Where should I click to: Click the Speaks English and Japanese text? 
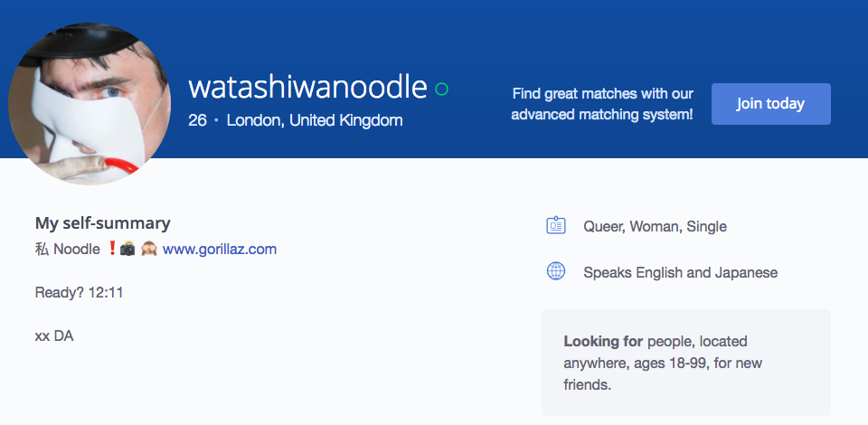coord(680,272)
